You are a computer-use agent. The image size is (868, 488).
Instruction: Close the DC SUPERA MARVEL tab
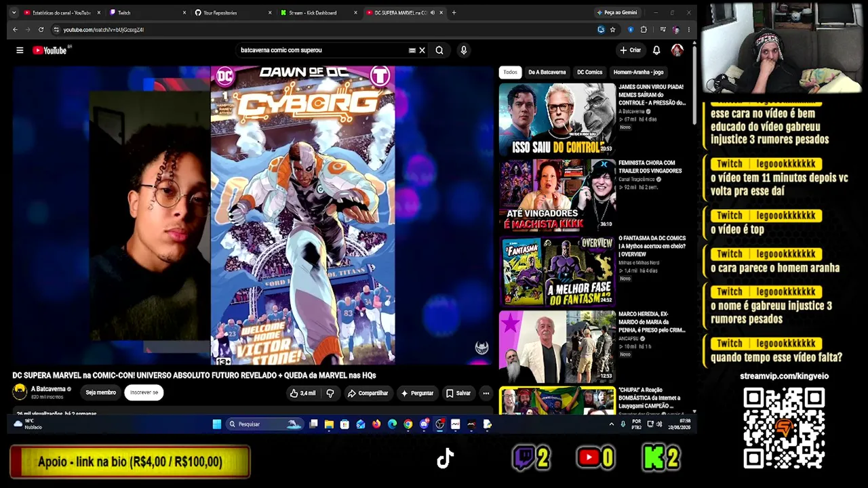pyautogui.click(x=441, y=13)
